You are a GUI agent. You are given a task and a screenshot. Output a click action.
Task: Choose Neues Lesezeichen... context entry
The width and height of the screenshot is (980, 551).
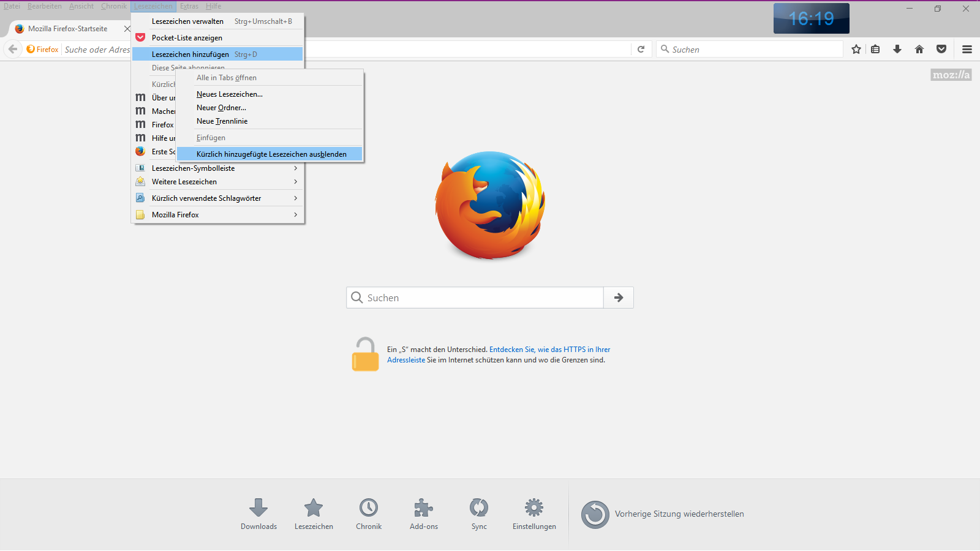point(269,94)
